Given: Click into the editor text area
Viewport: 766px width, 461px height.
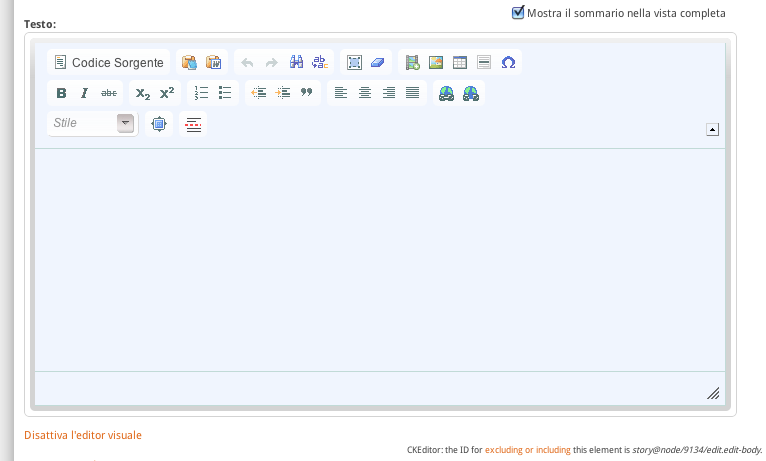Looking at the screenshot, I should coord(380,260).
